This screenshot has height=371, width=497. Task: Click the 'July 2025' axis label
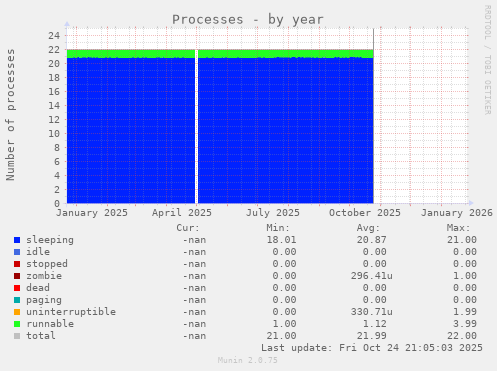(x=273, y=213)
